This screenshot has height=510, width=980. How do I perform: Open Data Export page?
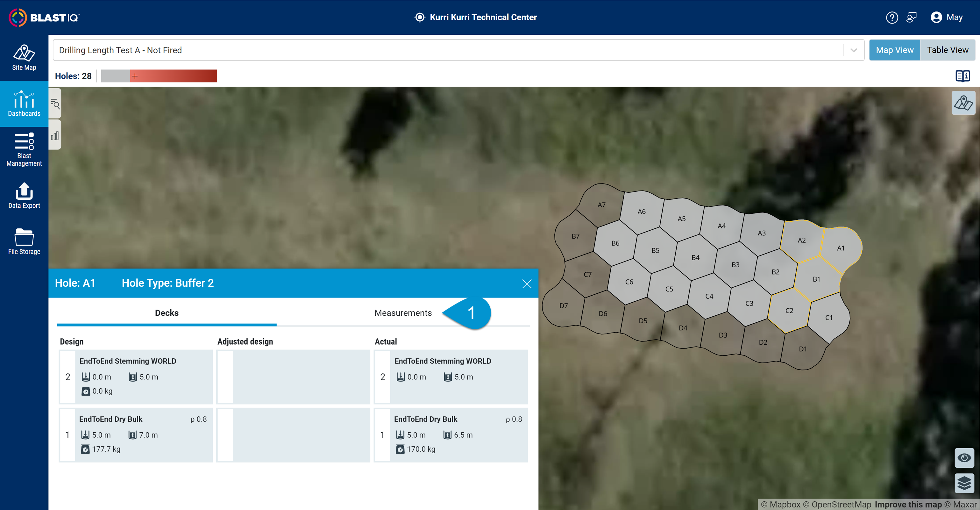24,196
